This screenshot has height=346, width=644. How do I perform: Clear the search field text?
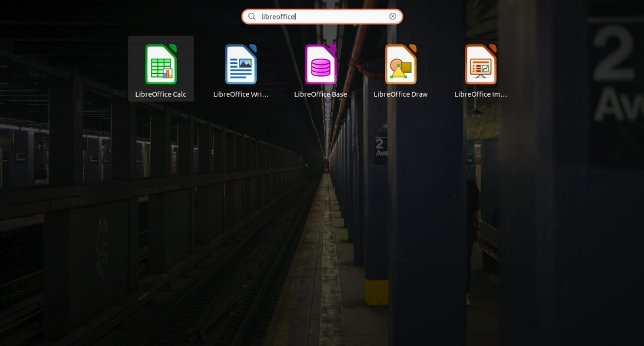[x=393, y=17]
